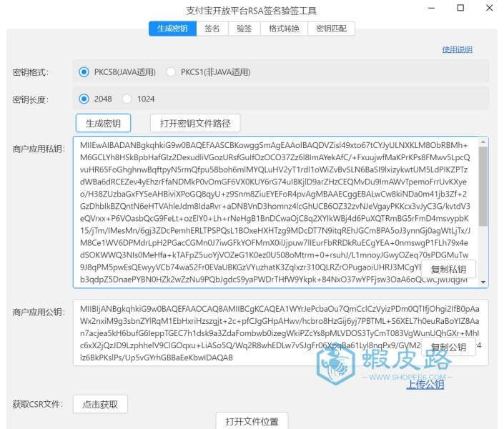Open the 使用说明 link
This screenshot has height=429, width=504.
tap(457, 49)
